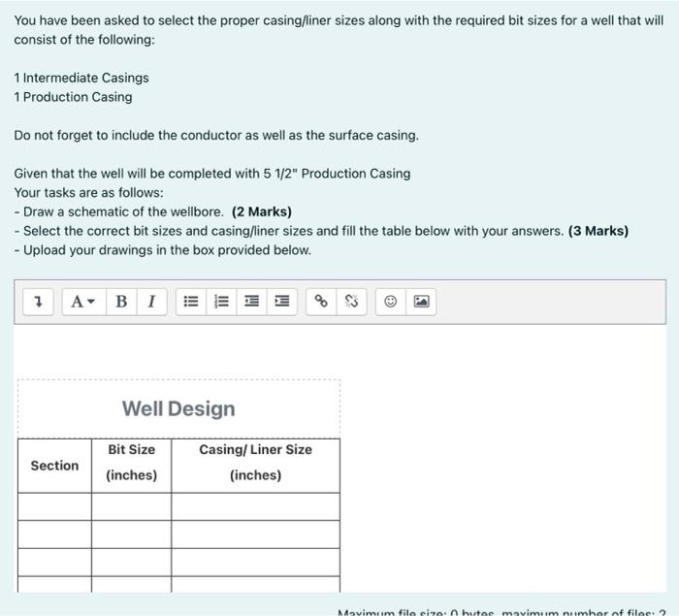The image size is (679, 616).
Task: Click second-row cell under Casing/Liner Size
Action: [255, 535]
